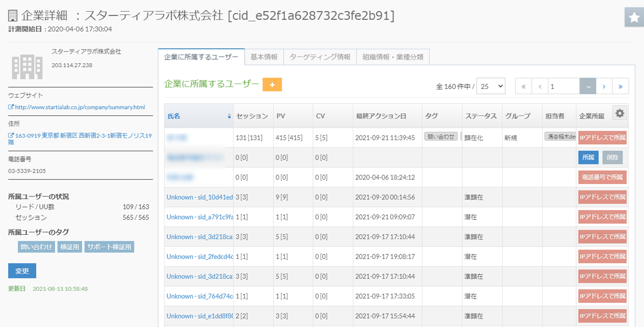Open user Unknown - sid_a791c9fa

tap(200, 217)
